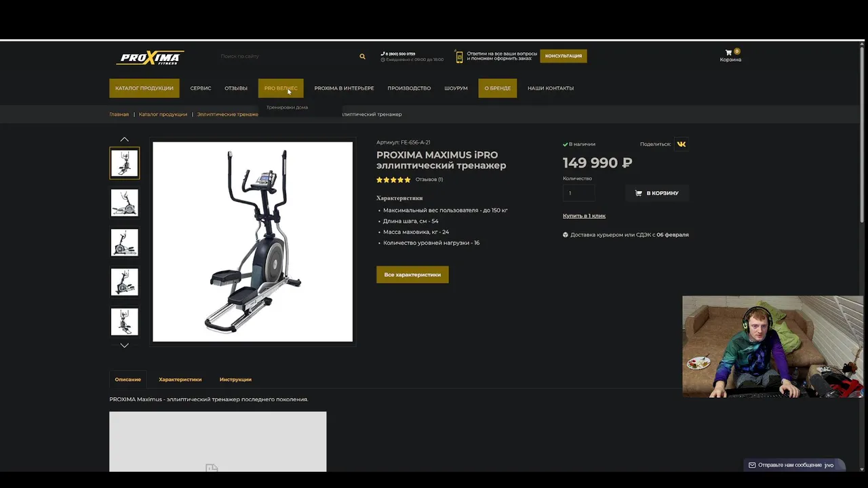Open PRO Велнес menu item
The width and height of the screenshot is (868, 488).
(x=281, y=88)
